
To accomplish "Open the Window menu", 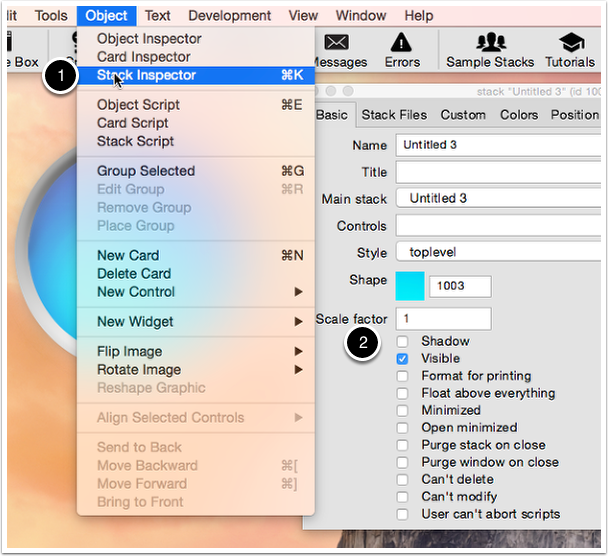I will pyautogui.click(x=361, y=16).
